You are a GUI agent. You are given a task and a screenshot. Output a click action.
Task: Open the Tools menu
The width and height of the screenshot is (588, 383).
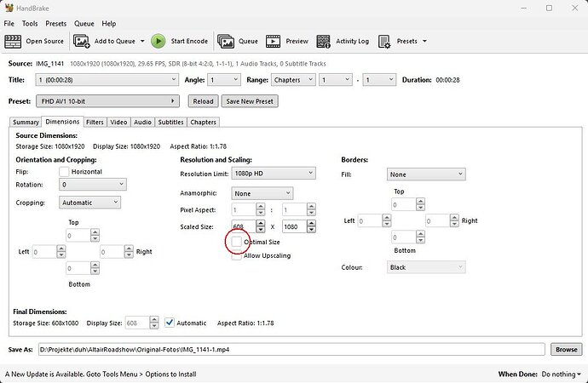(30, 24)
